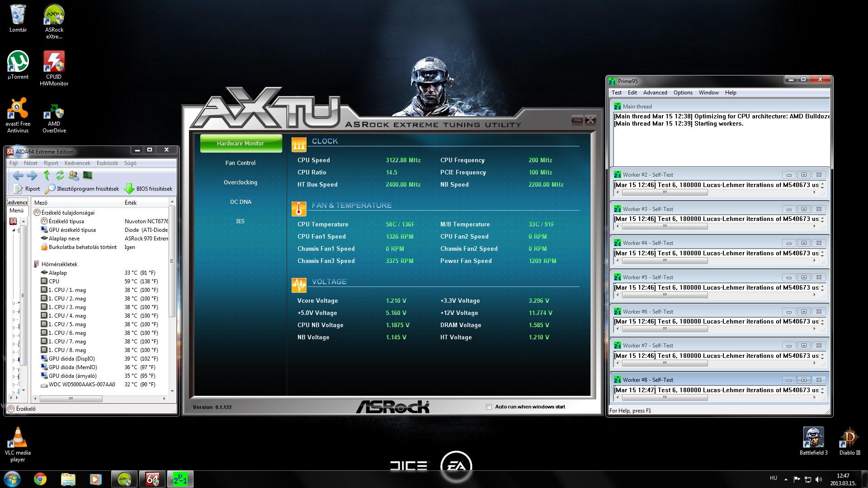This screenshot has height=488, width=868.
Task: Open the Fájl menu in AIDA64
Action: coord(14,163)
